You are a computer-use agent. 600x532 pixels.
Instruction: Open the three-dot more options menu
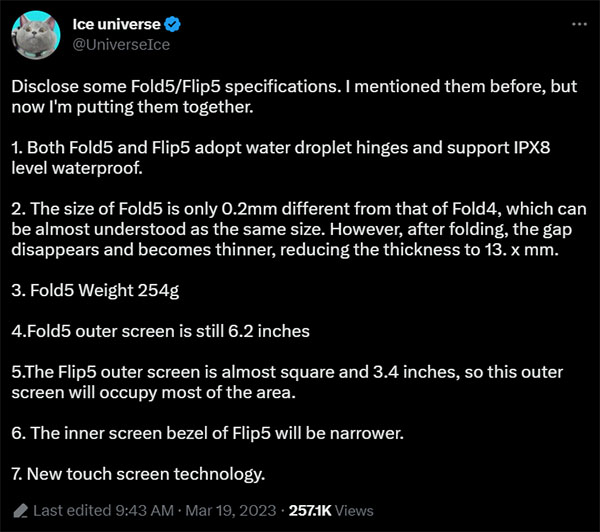578,23
